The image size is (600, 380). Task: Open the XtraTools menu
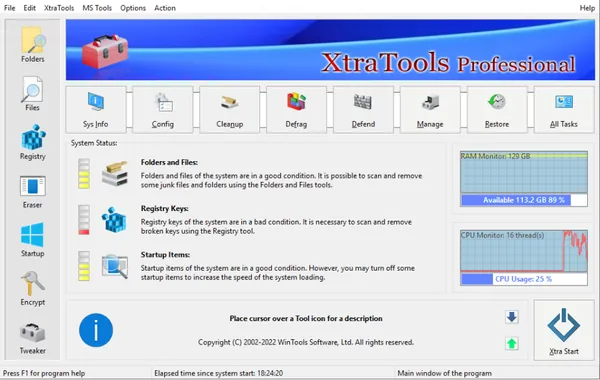tap(59, 8)
